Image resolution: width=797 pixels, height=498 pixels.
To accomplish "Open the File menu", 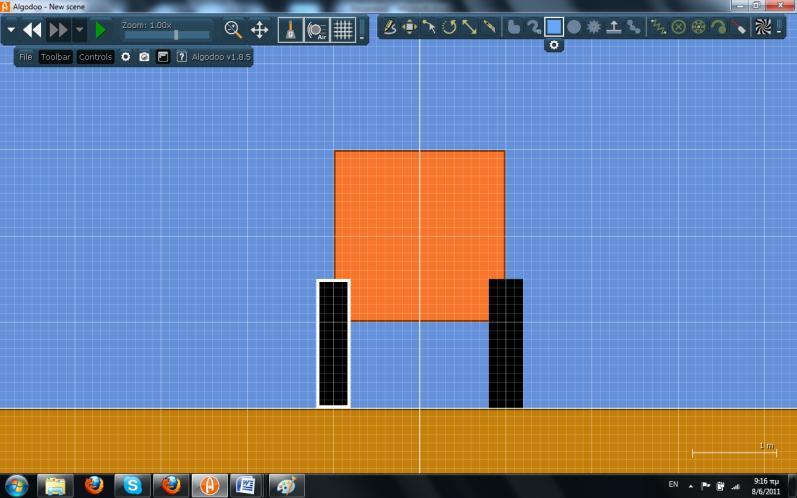I will click(25, 57).
